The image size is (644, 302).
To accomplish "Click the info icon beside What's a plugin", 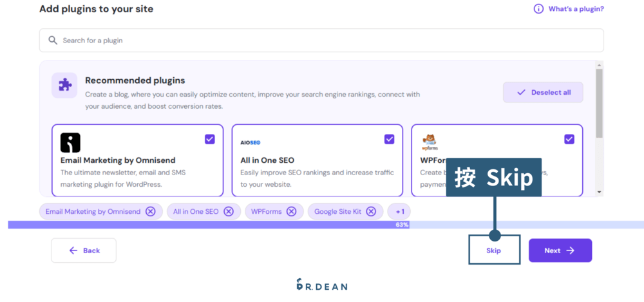I will click(x=538, y=9).
